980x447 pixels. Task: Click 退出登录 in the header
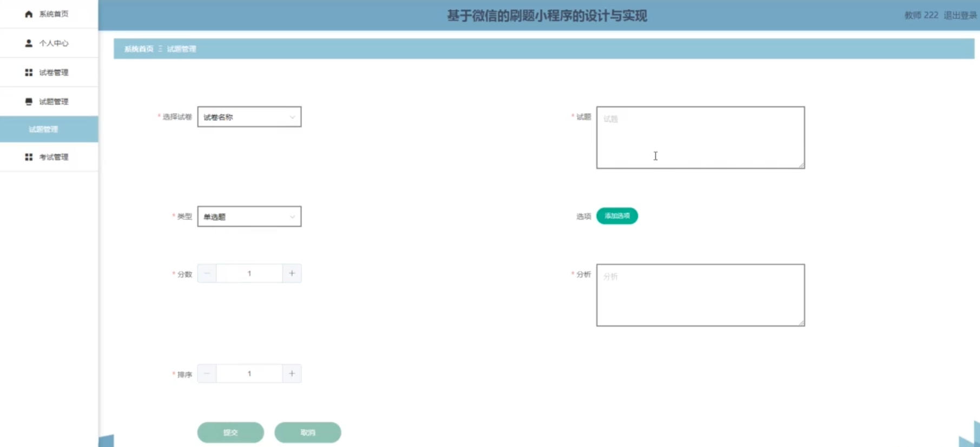960,15
